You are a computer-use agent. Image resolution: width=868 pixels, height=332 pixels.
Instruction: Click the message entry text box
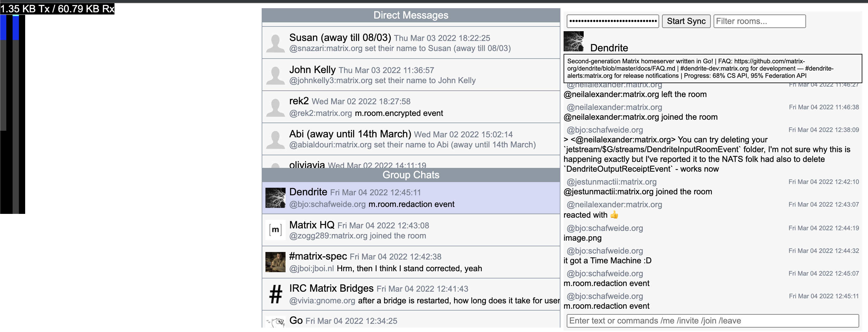tap(712, 321)
